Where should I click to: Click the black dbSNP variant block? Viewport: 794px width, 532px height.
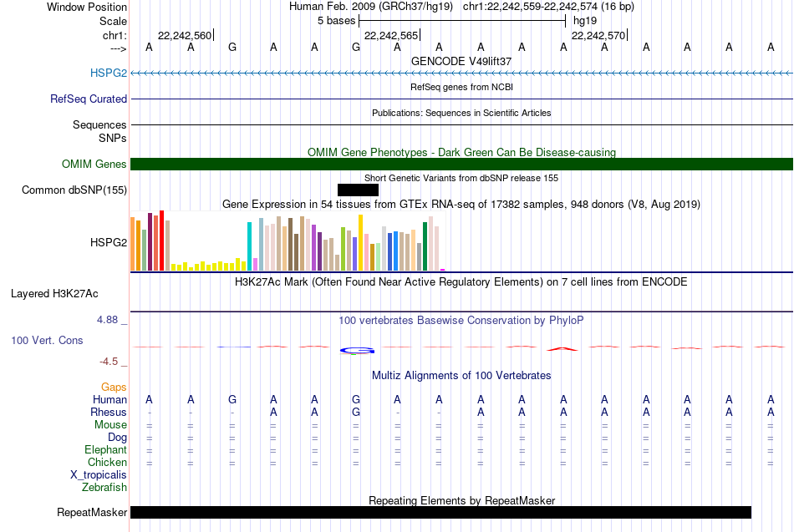(x=358, y=190)
